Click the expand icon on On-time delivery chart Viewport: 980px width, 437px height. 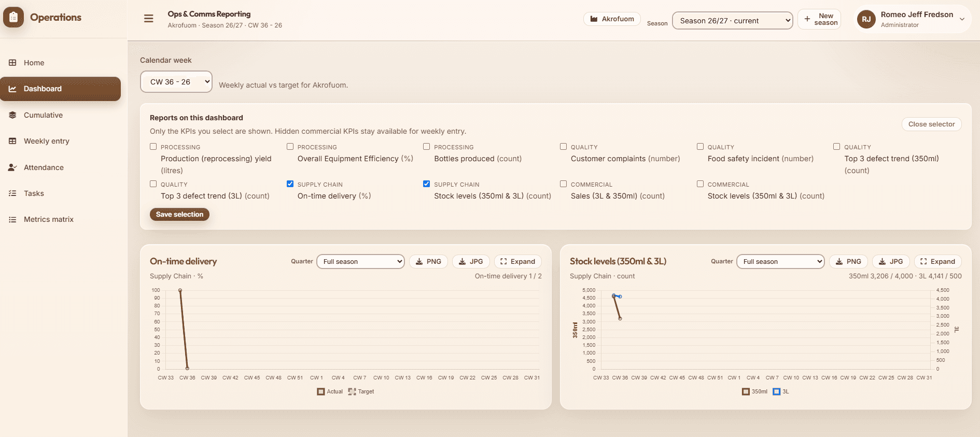tap(503, 262)
